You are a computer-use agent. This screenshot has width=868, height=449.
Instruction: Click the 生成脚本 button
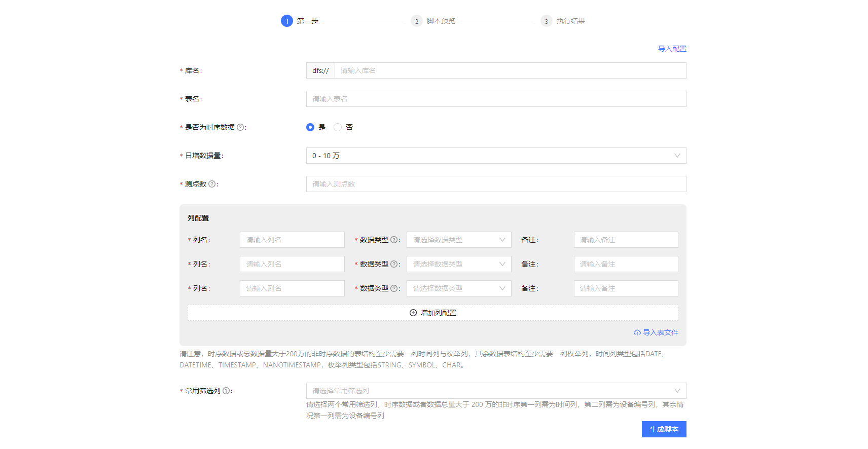[664, 429]
